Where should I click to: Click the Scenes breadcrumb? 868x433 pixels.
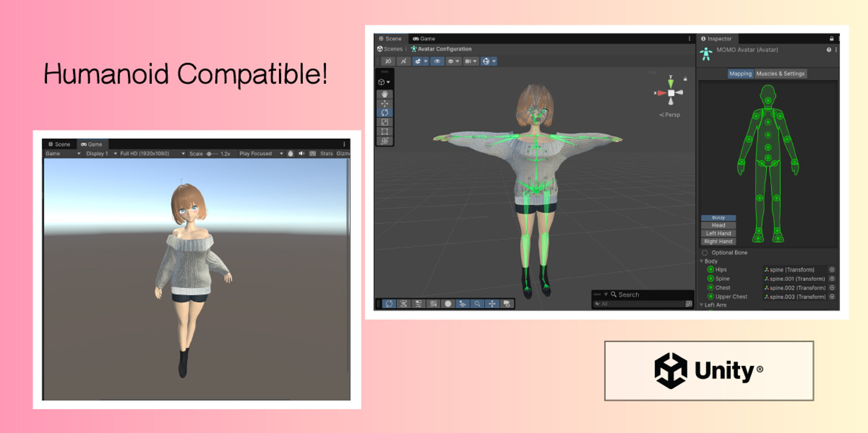pyautogui.click(x=389, y=49)
